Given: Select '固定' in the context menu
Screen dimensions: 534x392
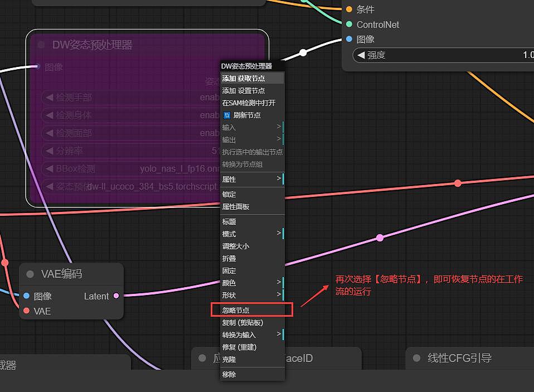Looking at the screenshot, I should pos(252,270).
